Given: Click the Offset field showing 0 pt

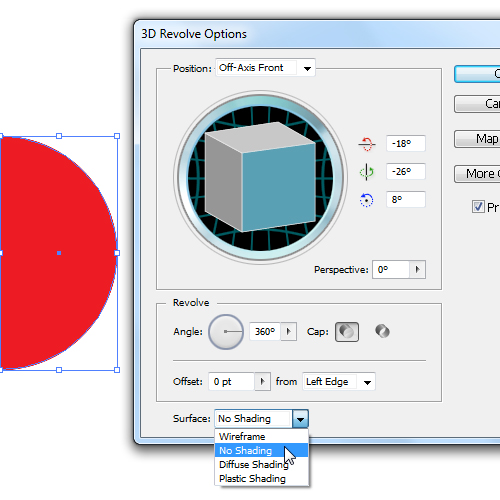Looking at the screenshot, I should point(232,382).
